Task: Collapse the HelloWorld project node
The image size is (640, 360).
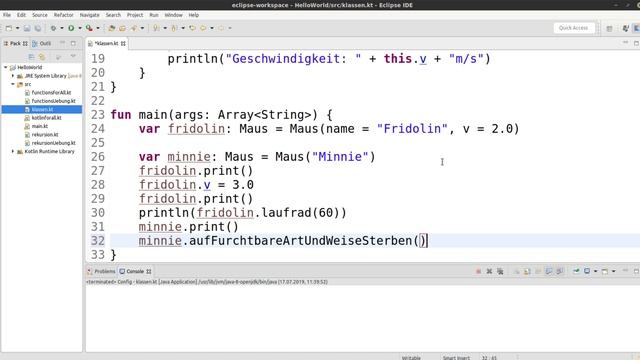Action: click(6, 67)
